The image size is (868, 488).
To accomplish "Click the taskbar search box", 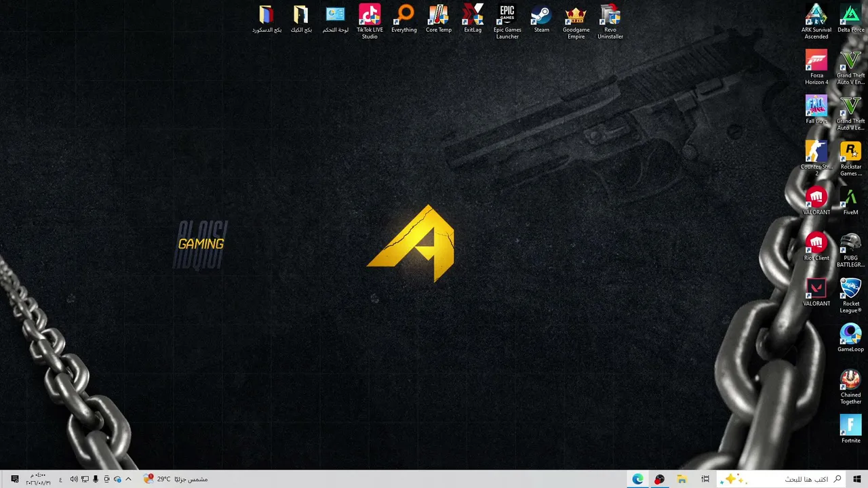I will tap(782, 479).
